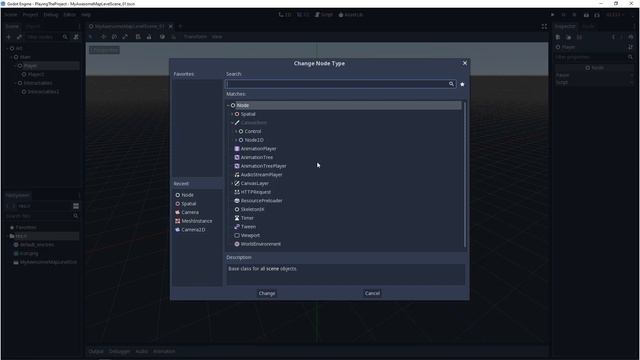Screen dimensions: 640x360
Task: Click the ResourcePreloader icon in Matches
Action: click(237, 201)
